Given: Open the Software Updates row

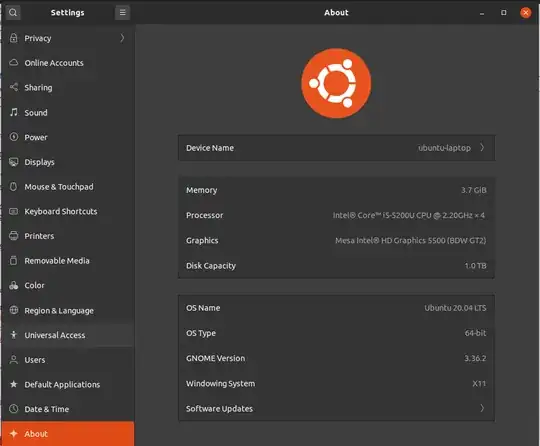Looking at the screenshot, I should point(336,408).
